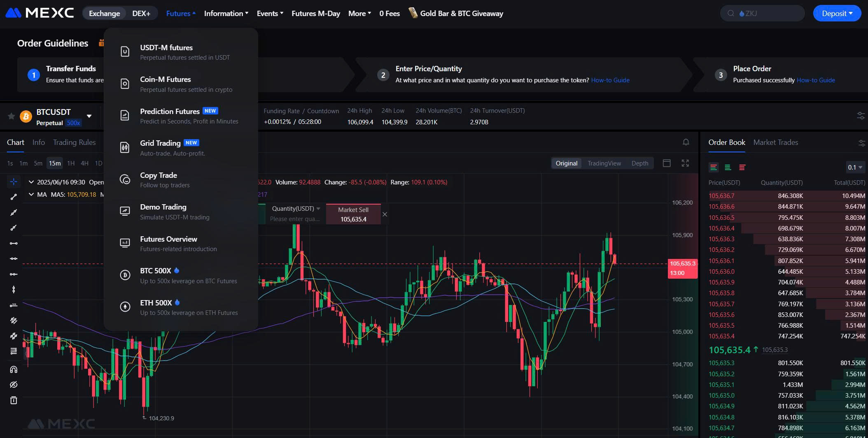Open the 0 Fees page link
The height and width of the screenshot is (438, 868).
[390, 13]
